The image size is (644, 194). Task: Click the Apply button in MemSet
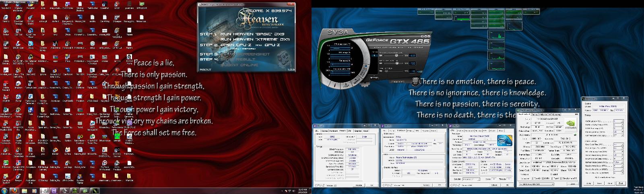tap(588, 183)
